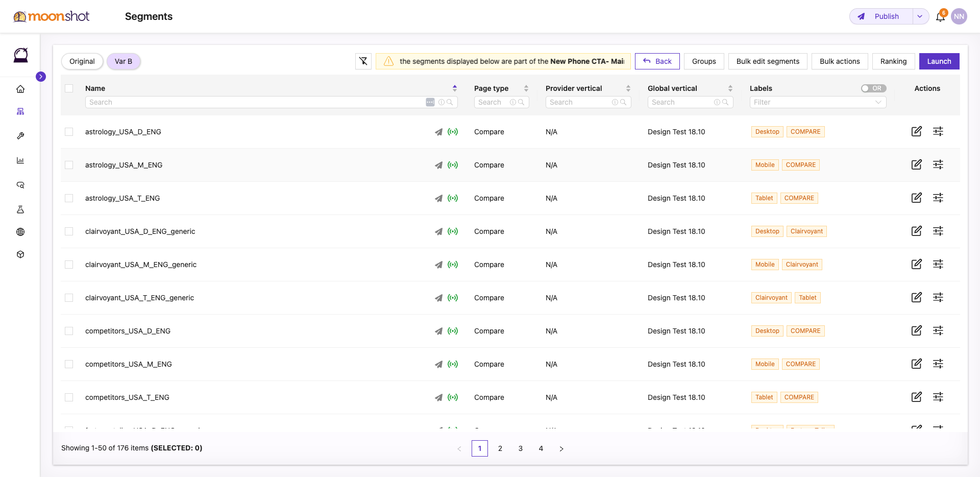This screenshot has height=477, width=980.
Task: Edit the astrology_USA_M_ENG segment
Action: coord(917,164)
